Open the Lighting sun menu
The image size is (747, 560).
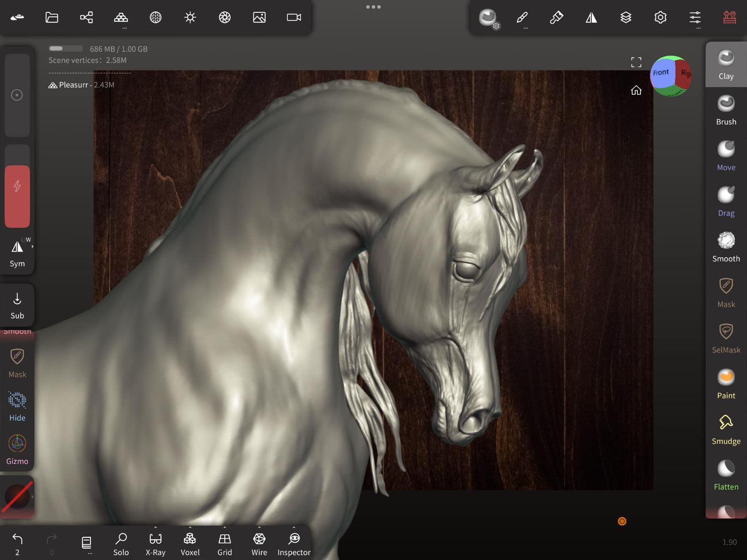point(190,18)
